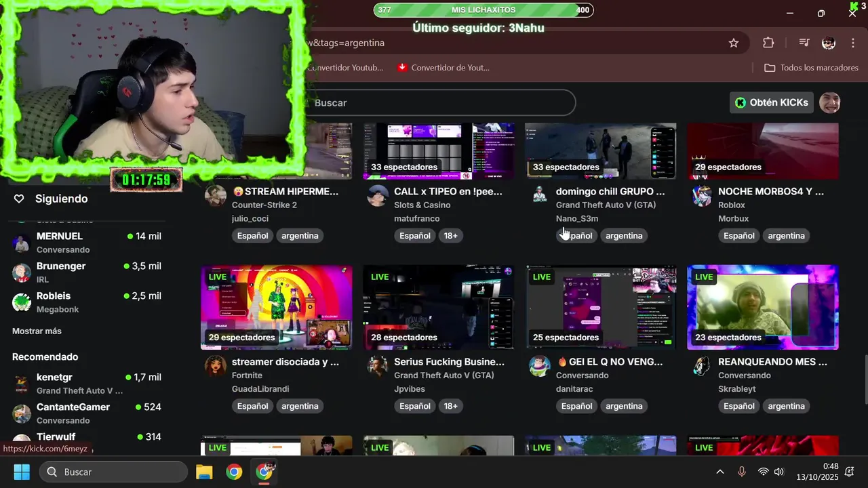Open the Chrome three-dot menu
The image size is (868, 488).
coord(853,43)
